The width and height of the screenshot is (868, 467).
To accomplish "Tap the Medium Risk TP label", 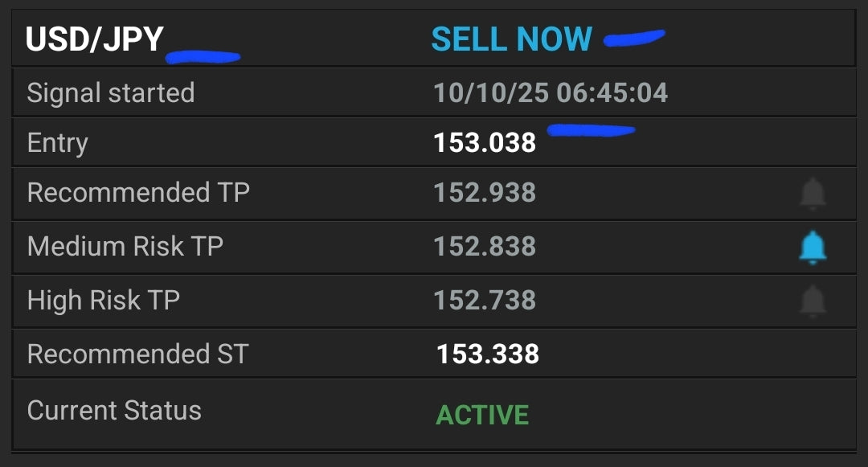I will 125,247.
